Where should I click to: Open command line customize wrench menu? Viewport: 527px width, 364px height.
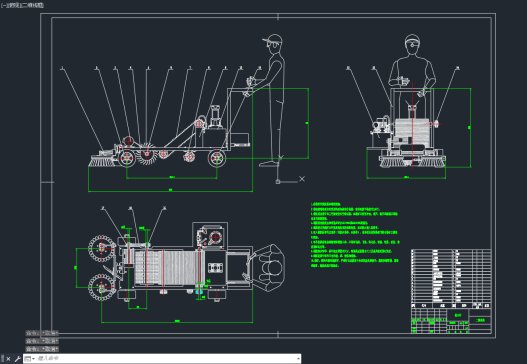click(x=17, y=359)
